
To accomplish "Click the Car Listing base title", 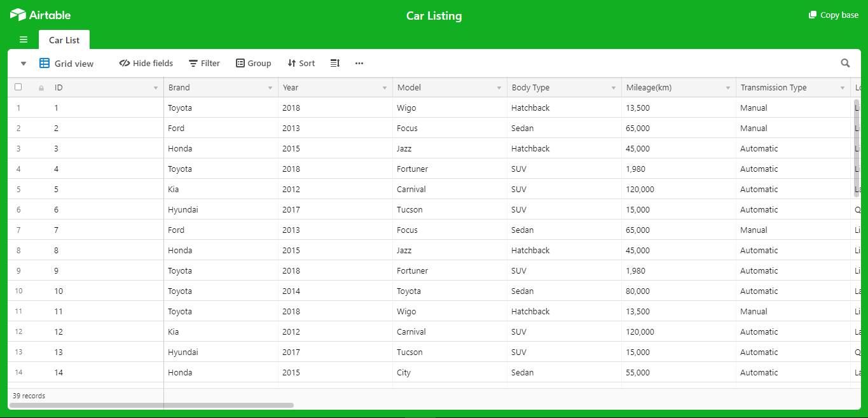I will (434, 16).
